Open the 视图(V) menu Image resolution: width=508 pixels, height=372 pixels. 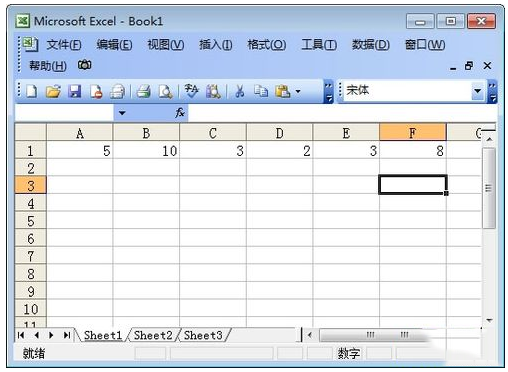point(166,45)
